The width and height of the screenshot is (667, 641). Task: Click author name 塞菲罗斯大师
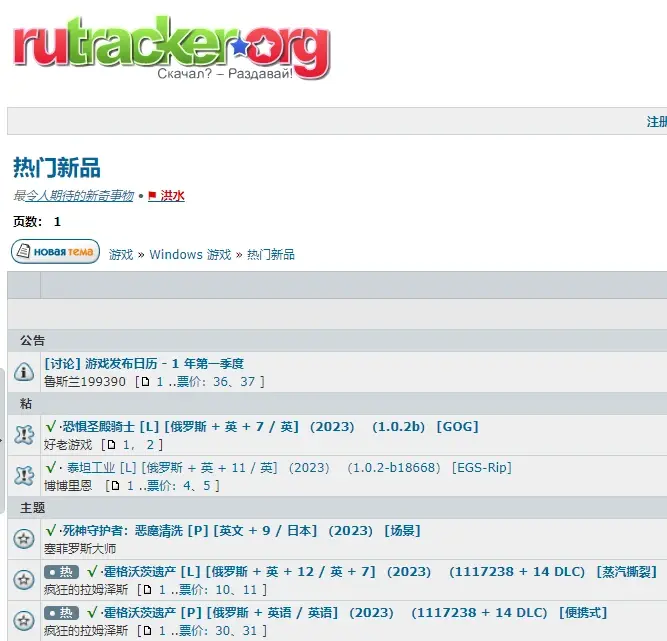[x=80, y=549]
